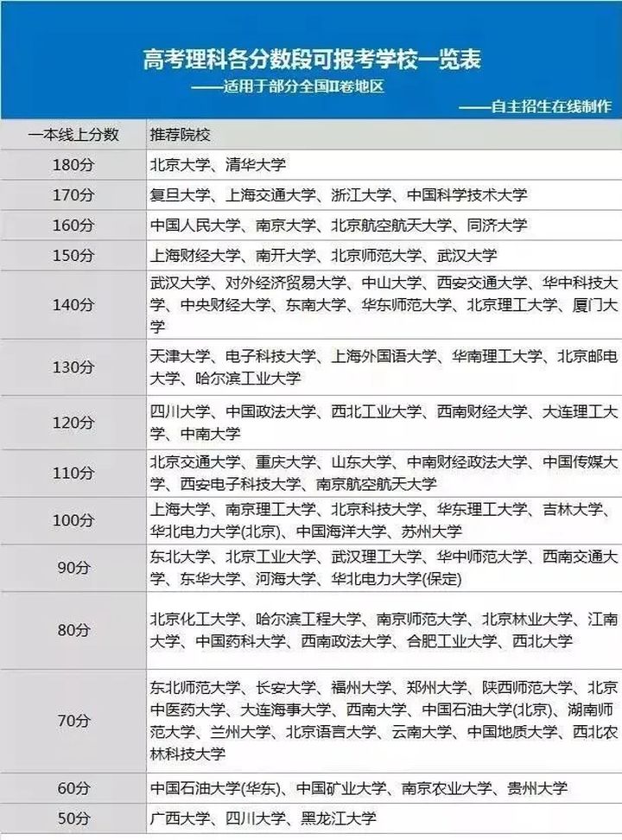622x840 pixels.
Task: Click the 160分 score cell
Action: click(x=73, y=225)
